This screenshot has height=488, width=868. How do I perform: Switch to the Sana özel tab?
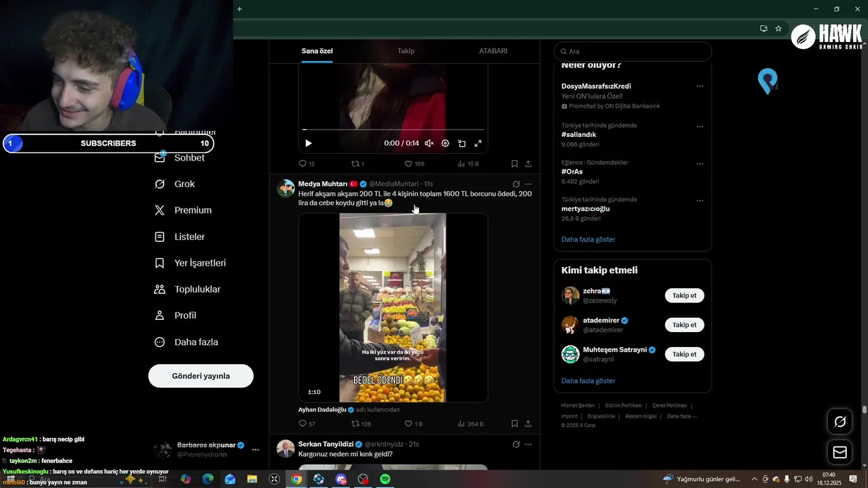(317, 51)
